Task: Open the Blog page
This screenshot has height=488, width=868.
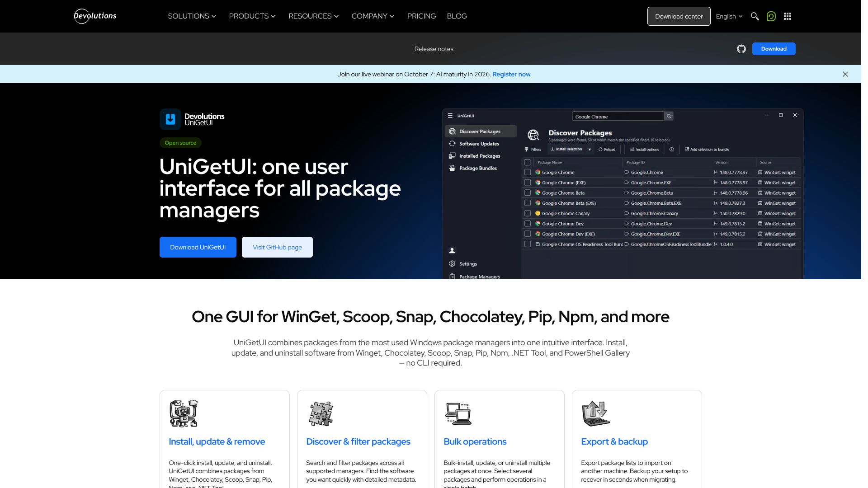Action: pyautogui.click(x=457, y=16)
